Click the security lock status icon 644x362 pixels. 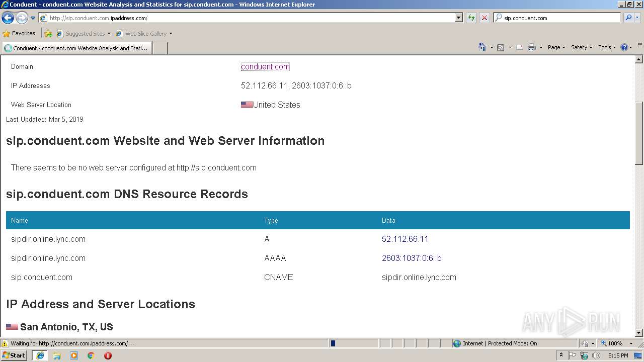[x=585, y=343]
